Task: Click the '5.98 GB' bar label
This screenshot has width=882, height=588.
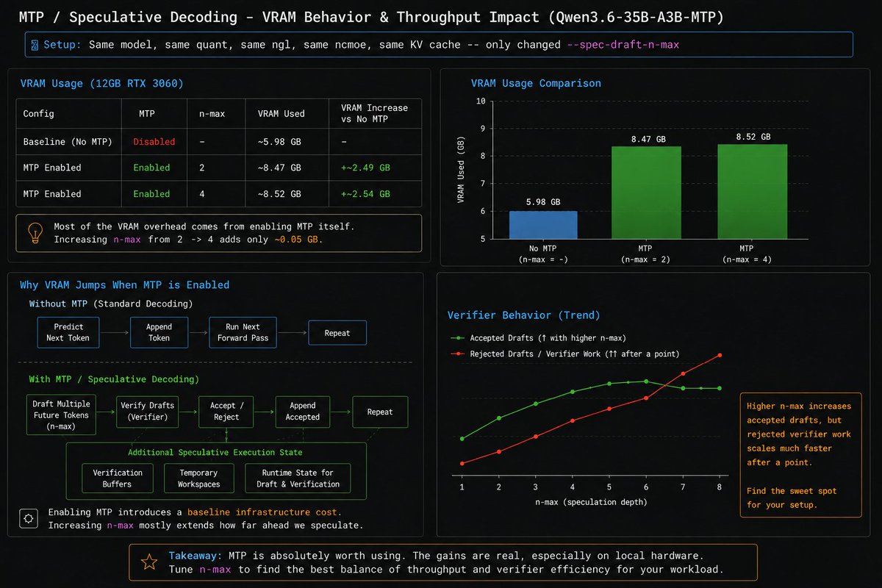Action: point(544,202)
